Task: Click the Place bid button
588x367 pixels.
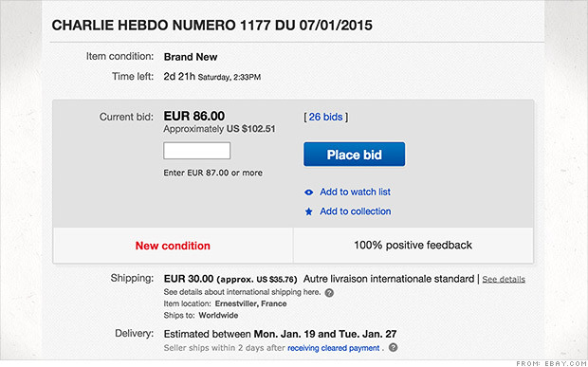Action: tap(355, 155)
